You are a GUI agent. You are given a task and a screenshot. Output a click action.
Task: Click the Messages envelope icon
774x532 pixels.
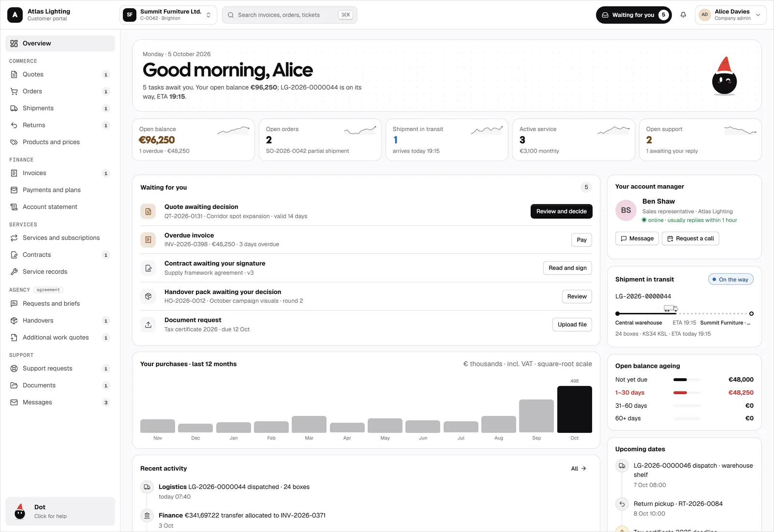(14, 402)
